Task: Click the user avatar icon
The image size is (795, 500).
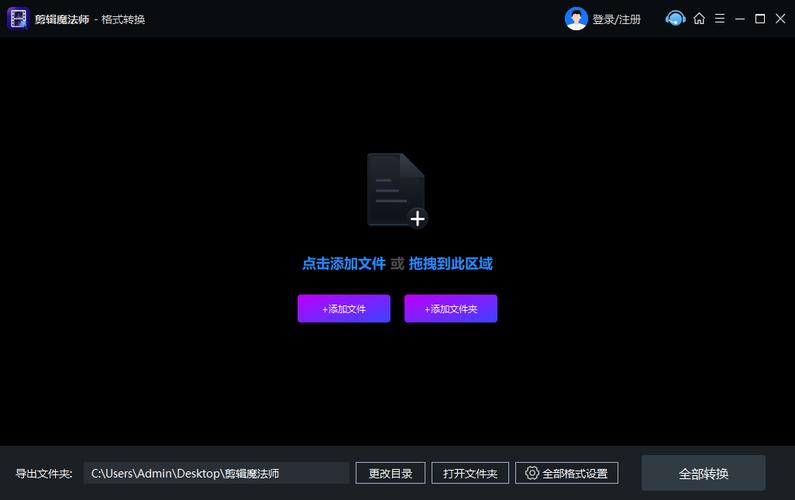Action: pos(576,19)
